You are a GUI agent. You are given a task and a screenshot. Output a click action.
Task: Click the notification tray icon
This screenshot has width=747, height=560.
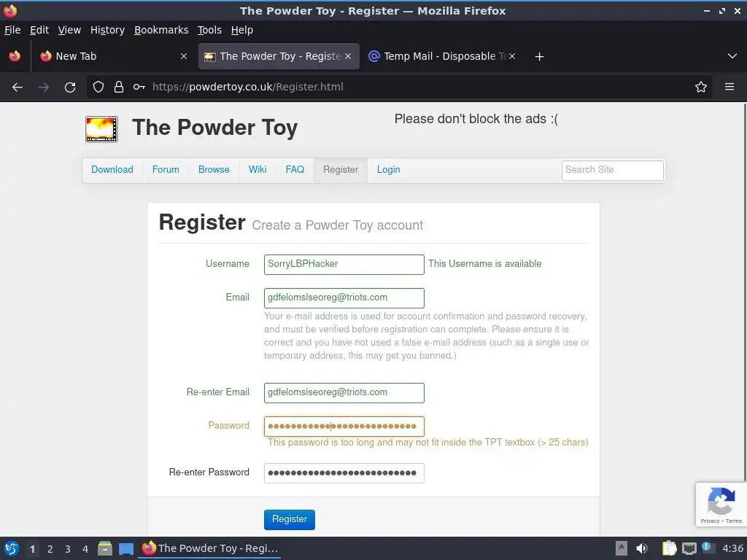[x=708, y=548]
